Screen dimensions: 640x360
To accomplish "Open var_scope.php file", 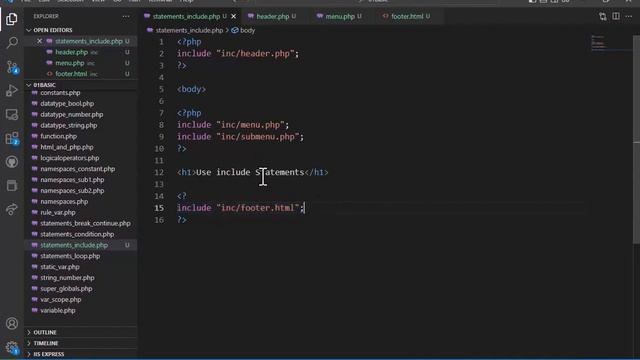I will pyautogui.click(x=60, y=300).
